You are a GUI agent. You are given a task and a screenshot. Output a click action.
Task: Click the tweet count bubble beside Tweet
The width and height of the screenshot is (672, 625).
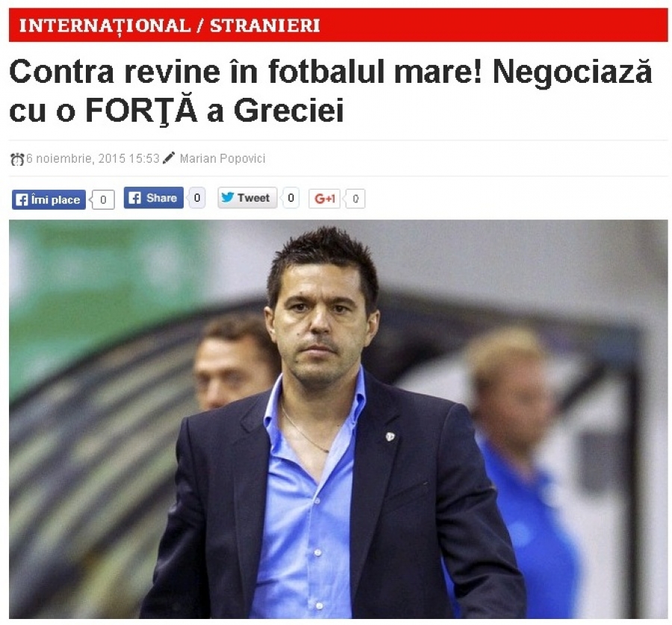coord(290,198)
